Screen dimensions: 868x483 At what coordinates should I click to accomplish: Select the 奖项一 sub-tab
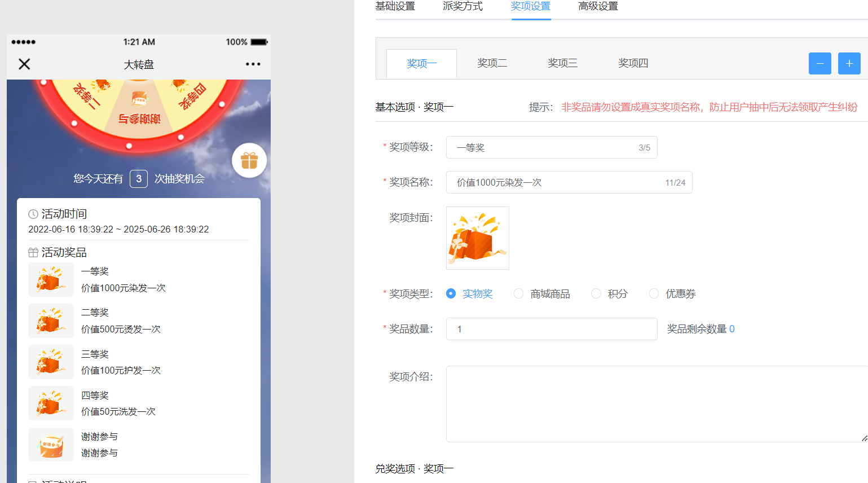tap(421, 63)
